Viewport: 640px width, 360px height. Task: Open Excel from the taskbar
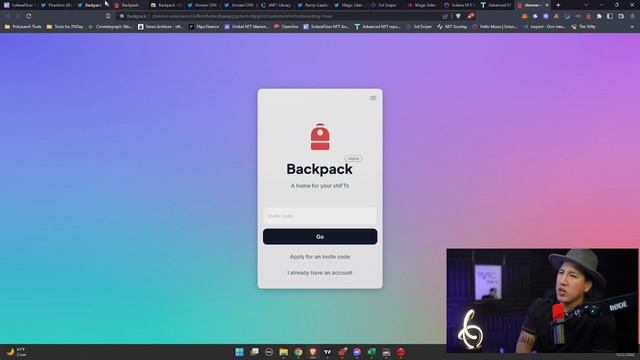pyautogui.click(x=372, y=352)
